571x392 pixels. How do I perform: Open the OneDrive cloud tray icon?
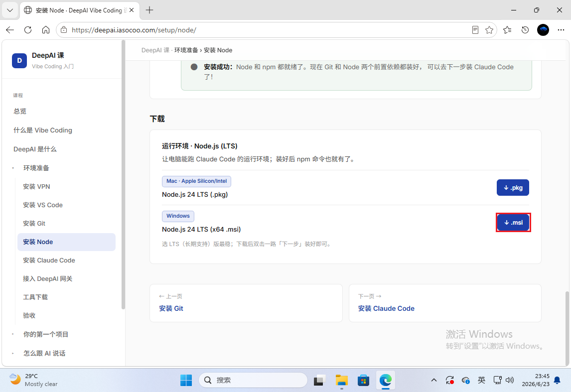[465, 381]
